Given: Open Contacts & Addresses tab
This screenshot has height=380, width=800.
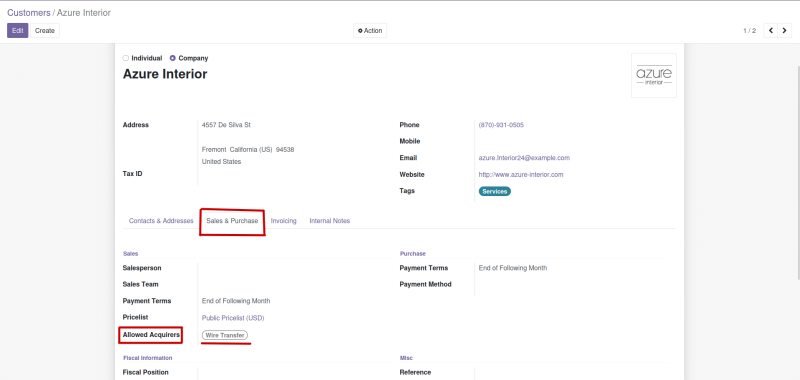Looking at the screenshot, I should 161,221.
